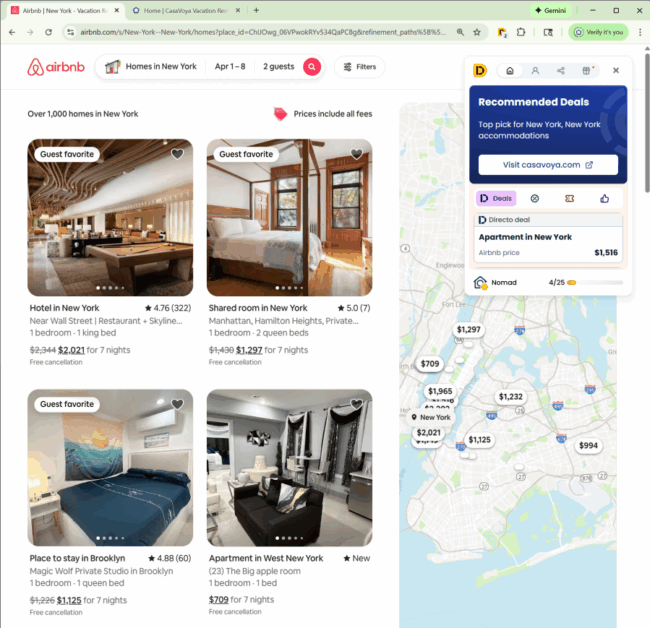Click the red search magnifier button
Image resolution: width=650 pixels, height=628 pixels.
pyautogui.click(x=312, y=67)
